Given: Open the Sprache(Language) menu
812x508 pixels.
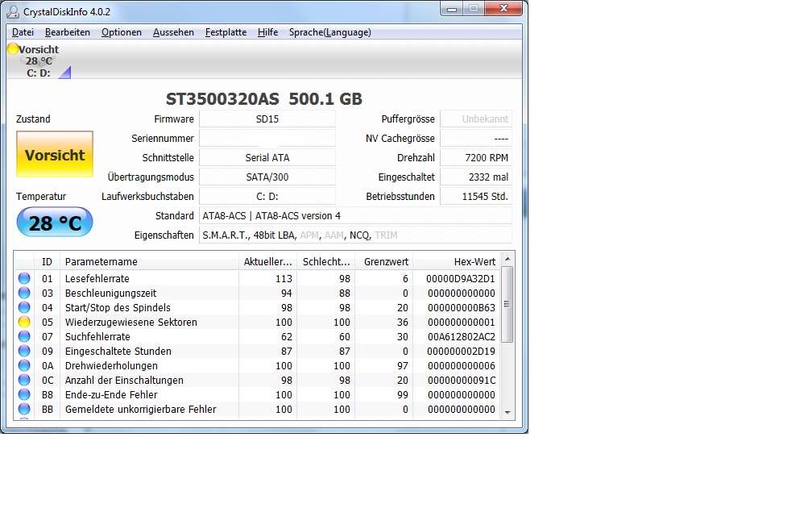Looking at the screenshot, I should coord(330,32).
